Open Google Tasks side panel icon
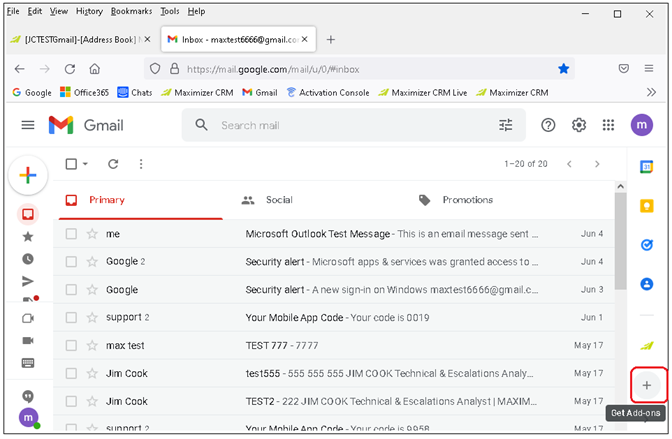Image resolution: width=672 pixels, height=439 pixels. pyautogui.click(x=646, y=245)
